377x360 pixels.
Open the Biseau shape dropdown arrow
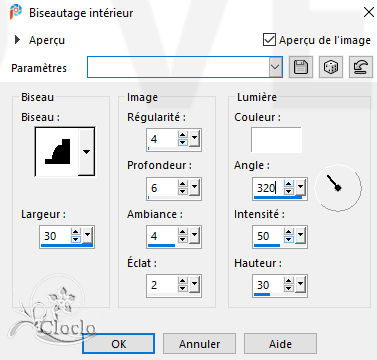[86, 152]
